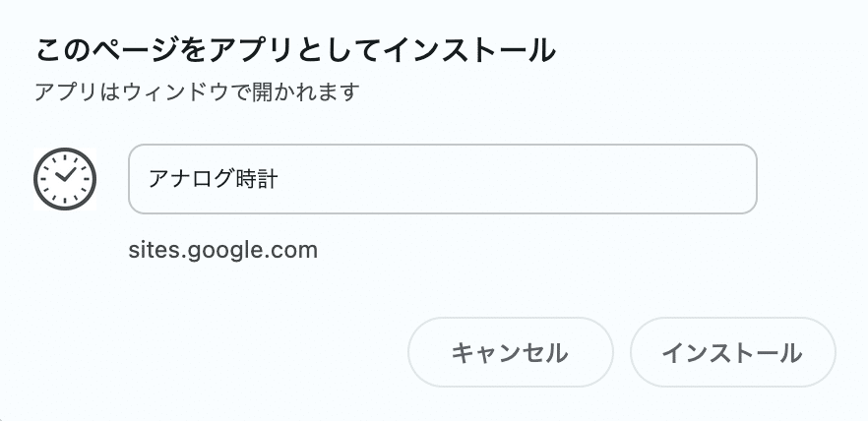
Task: Confirm the app installation with インストール
Action: 732,352
